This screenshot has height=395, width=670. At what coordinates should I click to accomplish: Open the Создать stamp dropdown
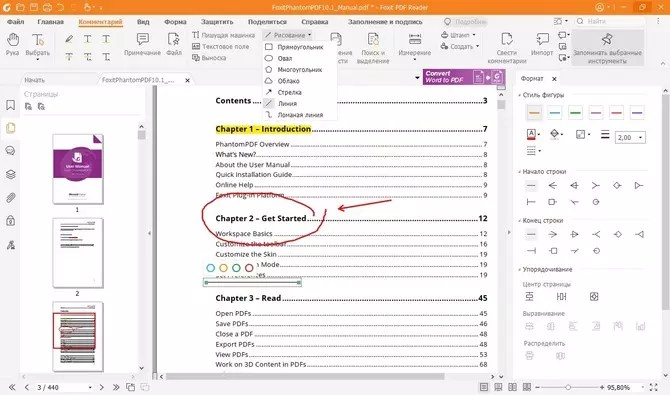(x=460, y=46)
